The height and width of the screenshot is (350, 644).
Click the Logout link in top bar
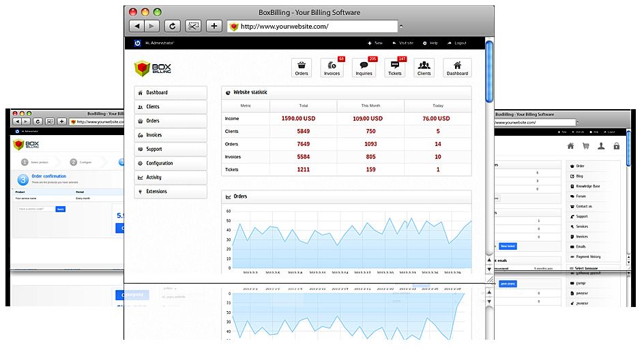[x=457, y=43]
